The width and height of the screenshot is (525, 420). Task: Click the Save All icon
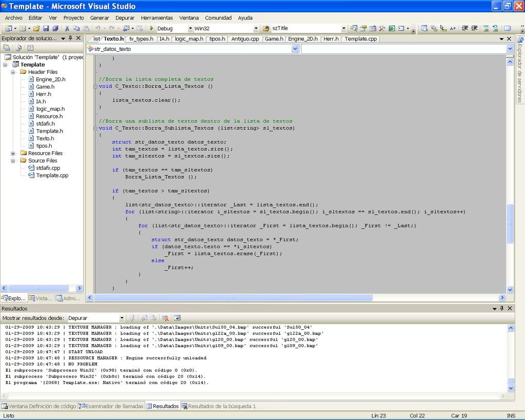(x=55, y=29)
